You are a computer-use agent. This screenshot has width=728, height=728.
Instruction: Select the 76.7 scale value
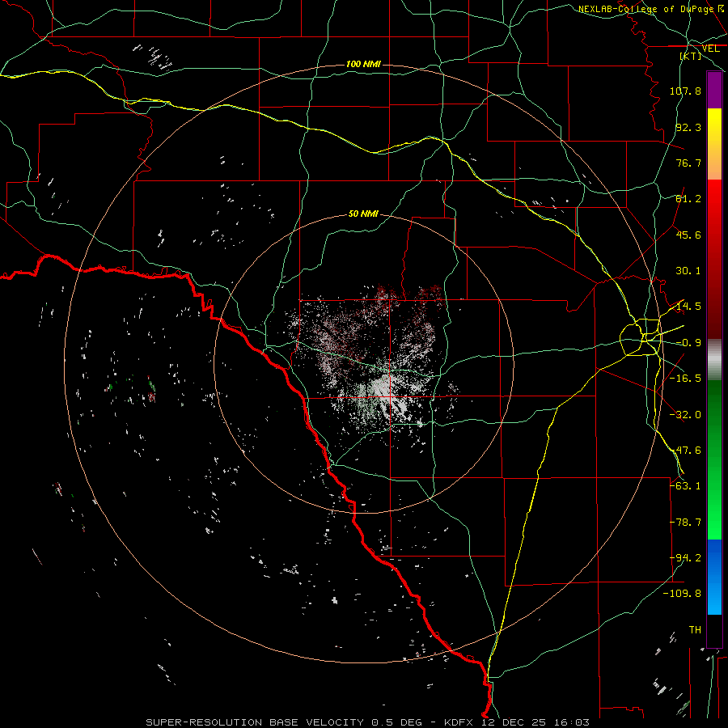(688, 163)
